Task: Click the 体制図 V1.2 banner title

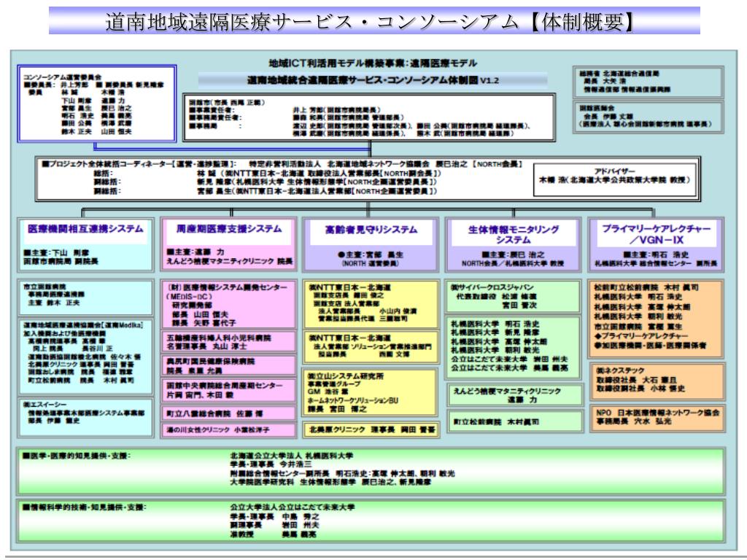Action: [x=373, y=80]
